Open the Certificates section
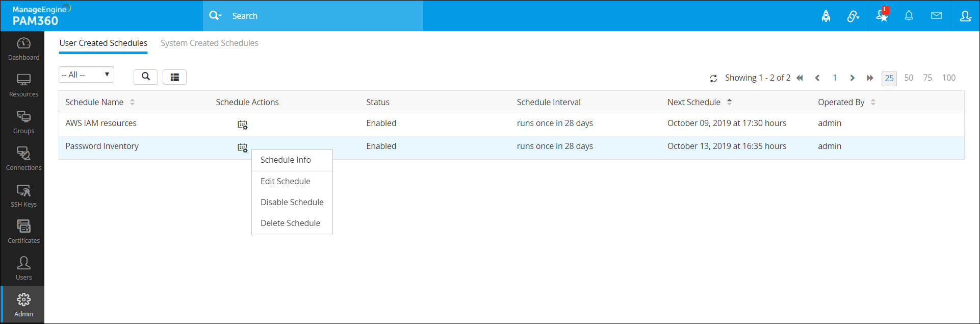Screen dimensions: 980x324 click(23, 232)
